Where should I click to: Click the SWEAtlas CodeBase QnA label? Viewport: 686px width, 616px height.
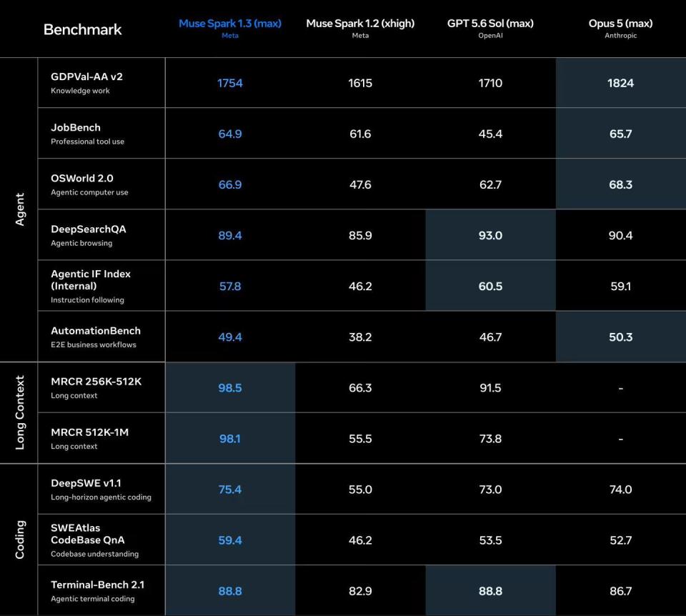point(87,534)
